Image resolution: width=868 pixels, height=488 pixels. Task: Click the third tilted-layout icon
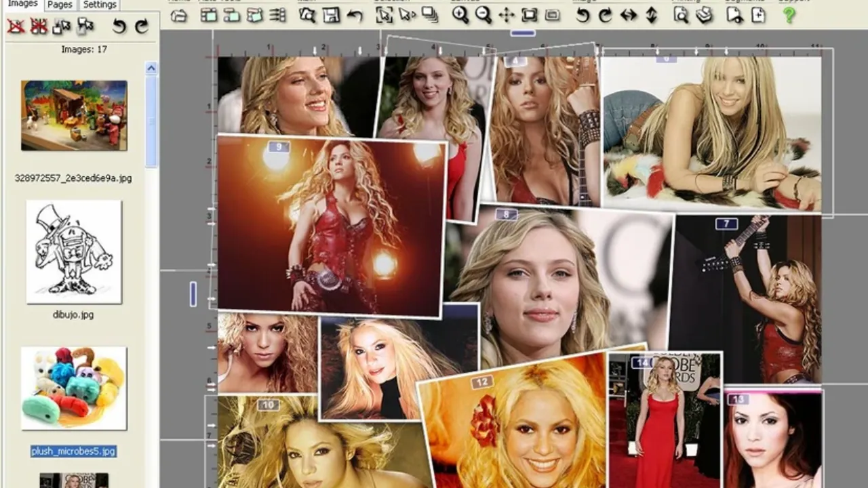pyautogui.click(x=255, y=15)
